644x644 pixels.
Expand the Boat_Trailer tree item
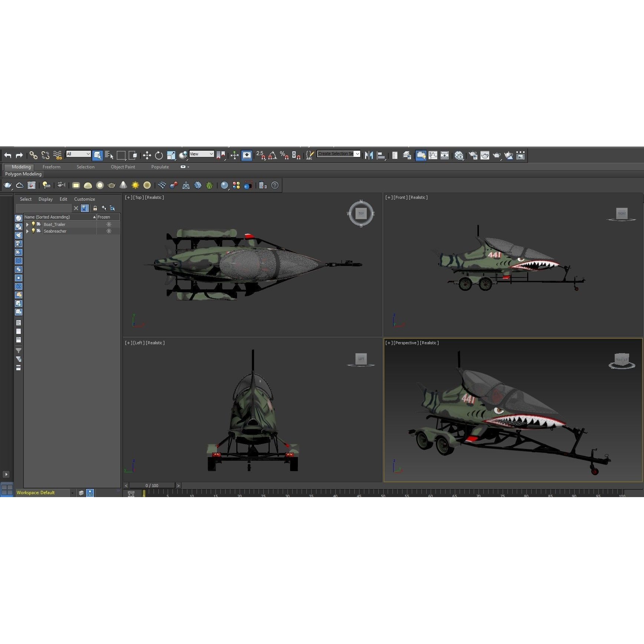[27, 224]
